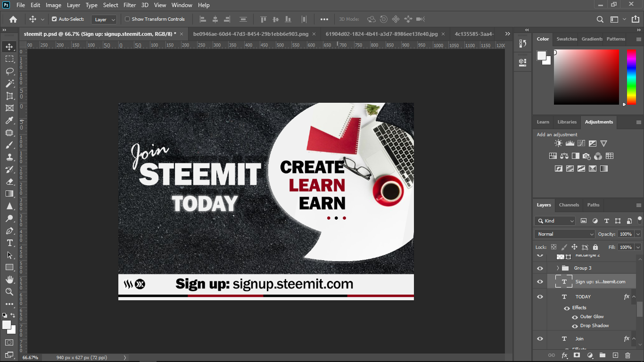Viewport: 644px width, 362px height.
Task: Add a Channel Mixer adjustment
Action: (598, 156)
